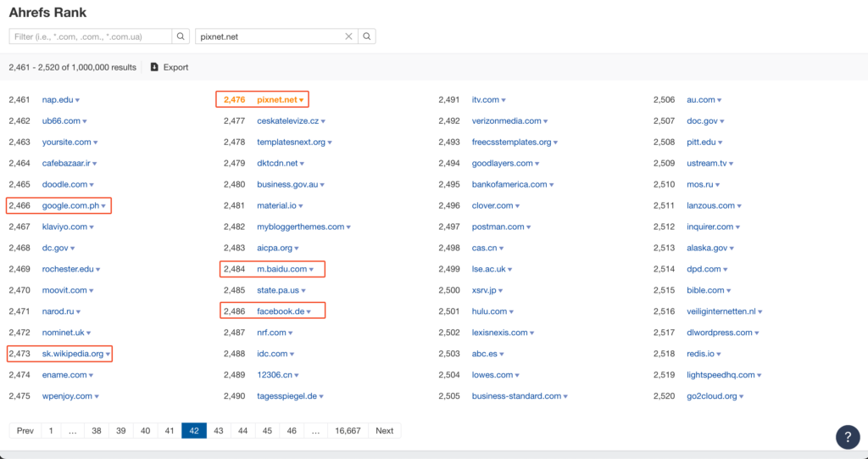Expand dropdown arrow next to pixnet.net

(x=302, y=100)
